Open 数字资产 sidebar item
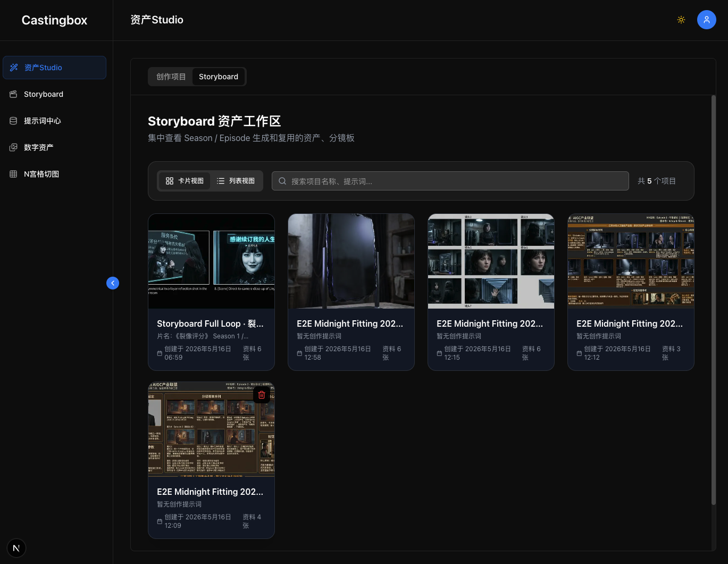728x564 pixels. point(54,147)
